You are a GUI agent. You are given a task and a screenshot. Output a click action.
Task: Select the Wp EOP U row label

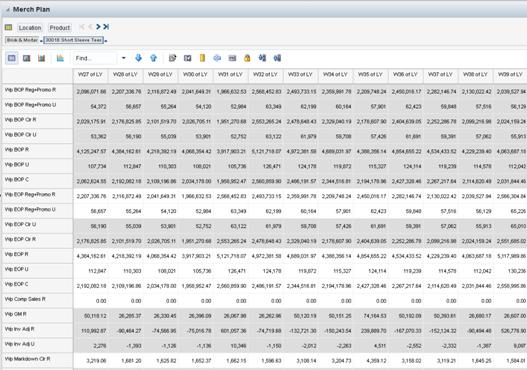(x=37, y=270)
